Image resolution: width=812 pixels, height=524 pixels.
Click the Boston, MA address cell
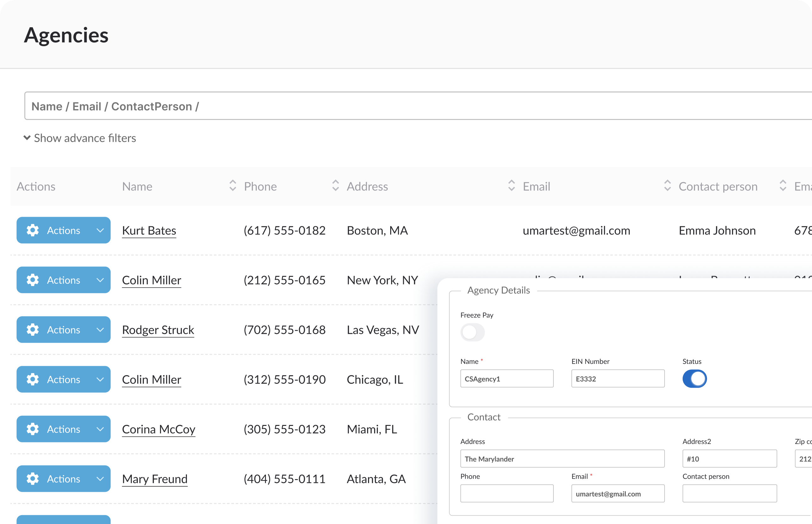click(377, 231)
